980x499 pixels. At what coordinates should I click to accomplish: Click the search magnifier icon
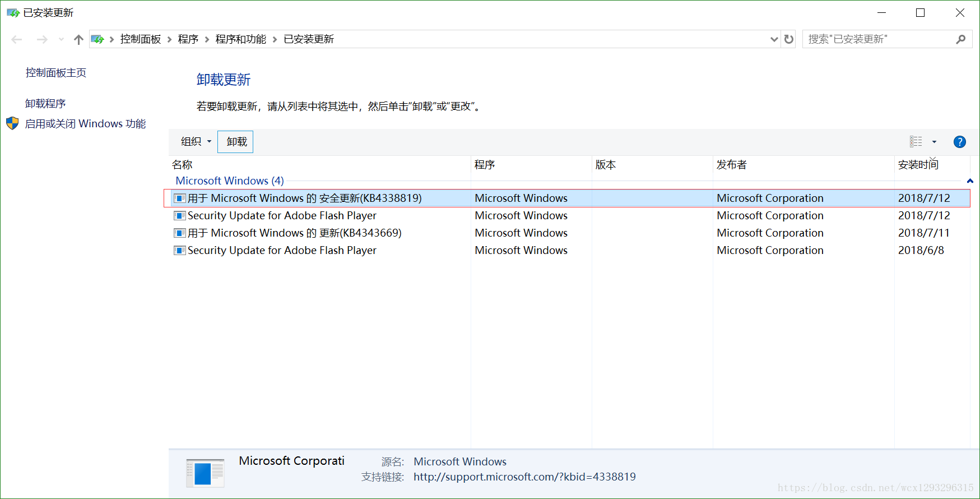point(961,39)
